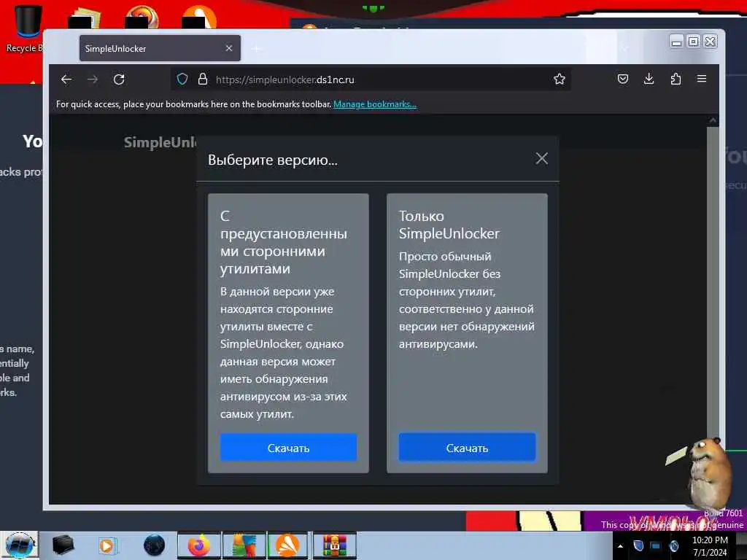Click the forward navigation arrow
This screenshot has height=560, width=747.
click(x=93, y=79)
